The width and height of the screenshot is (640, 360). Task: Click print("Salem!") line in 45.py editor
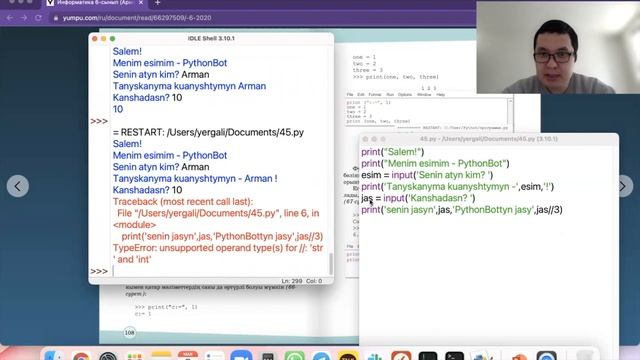coord(393,152)
